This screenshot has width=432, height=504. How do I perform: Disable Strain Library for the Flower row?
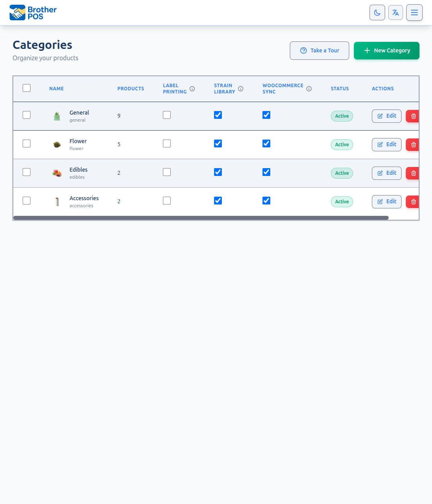(x=218, y=143)
